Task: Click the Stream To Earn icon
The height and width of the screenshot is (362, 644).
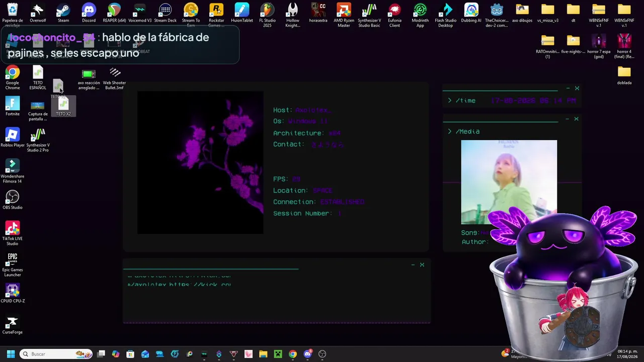Action: (x=191, y=14)
